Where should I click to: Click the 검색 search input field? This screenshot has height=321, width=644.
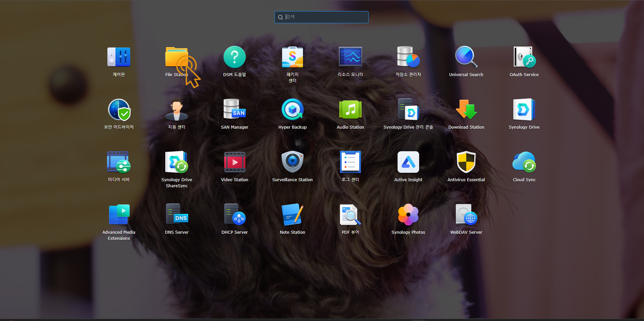tap(321, 17)
